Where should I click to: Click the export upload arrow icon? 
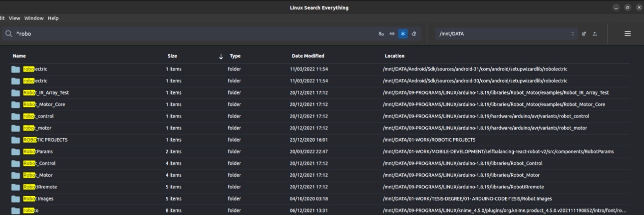point(595,34)
